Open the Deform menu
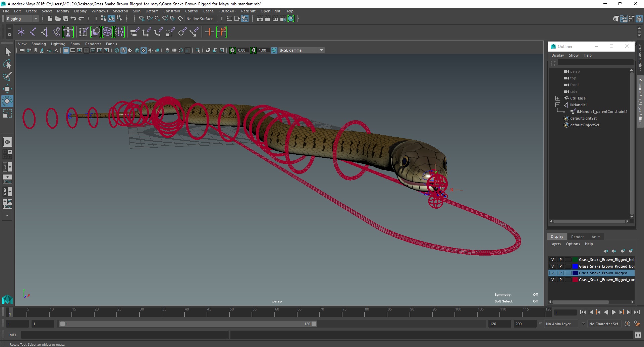Screen dimensions: 644x347 [152, 11]
